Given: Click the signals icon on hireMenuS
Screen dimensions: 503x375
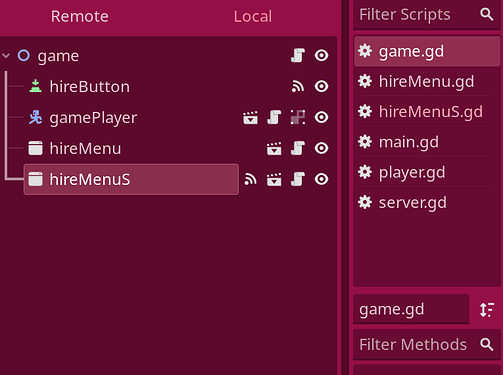Looking at the screenshot, I should click(250, 179).
